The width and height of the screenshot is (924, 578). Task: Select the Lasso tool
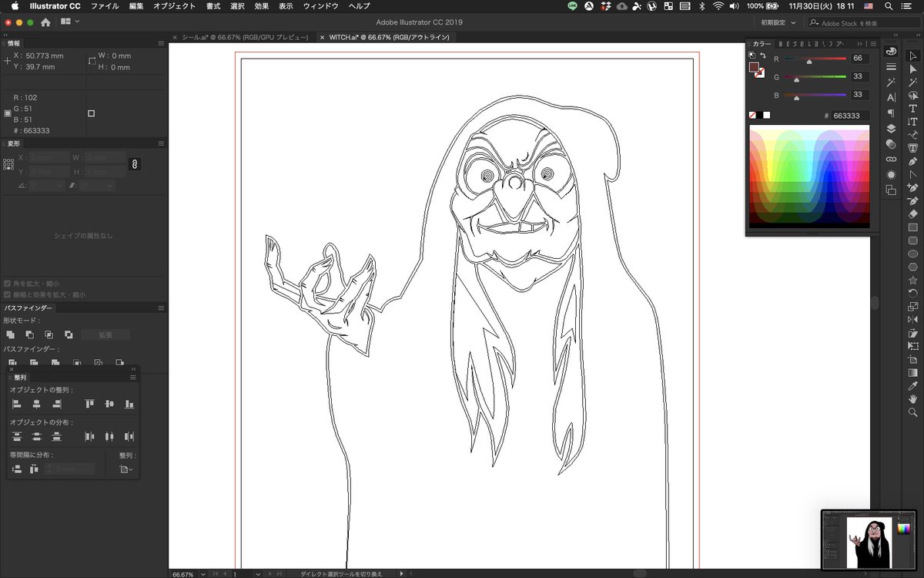(x=912, y=96)
